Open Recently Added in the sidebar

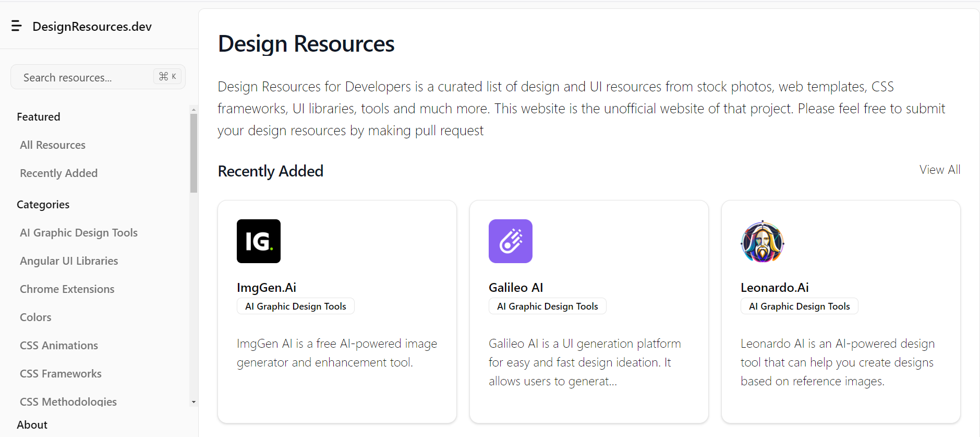click(59, 173)
